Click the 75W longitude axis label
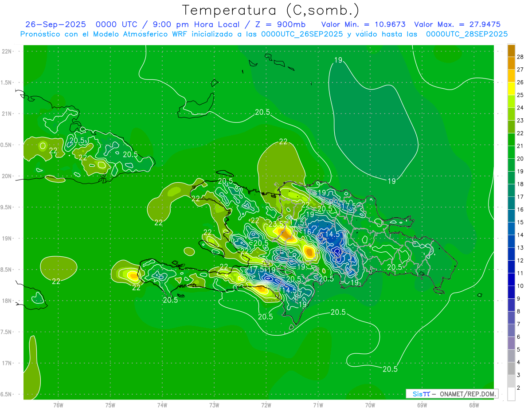 (x=110, y=405)
